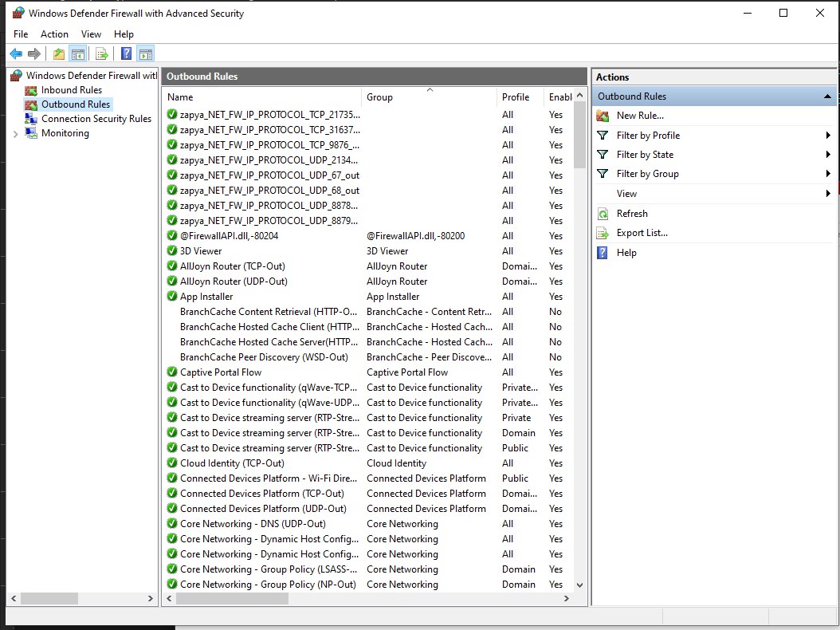The height and width of the screenshot is (630, 840).
Task: Click New Rule... action link
Action: pos(640,116)
